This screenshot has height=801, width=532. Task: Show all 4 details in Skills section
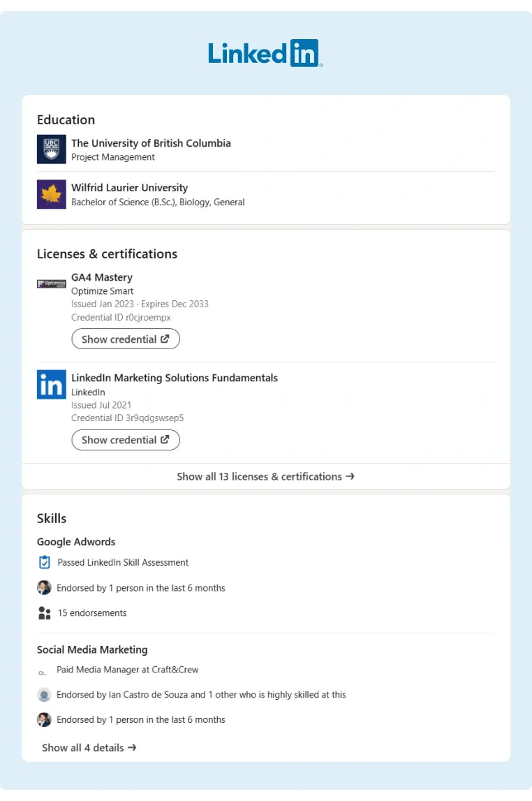[89, 747]
